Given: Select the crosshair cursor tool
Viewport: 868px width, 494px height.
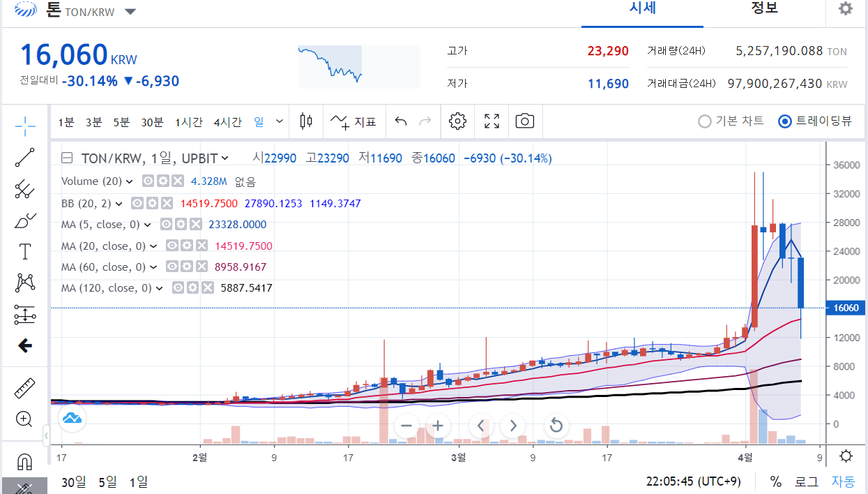Looking at the screenshot, I should 25,126.
